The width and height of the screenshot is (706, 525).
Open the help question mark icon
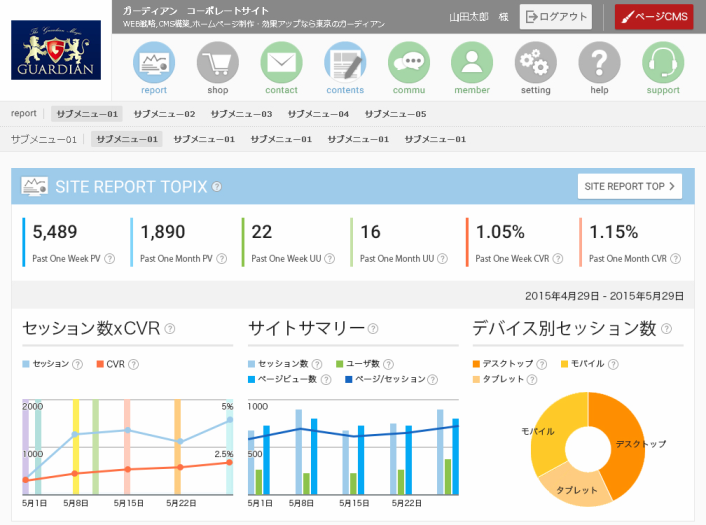tap(599, 63)
